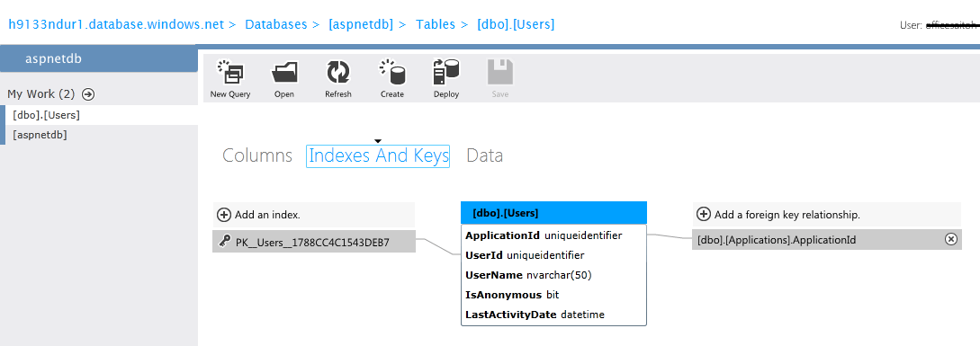Viewport: 980px width, 346px height.
Task: Open a New Query window
Action: pyautogui.click(x=230, y=73)
